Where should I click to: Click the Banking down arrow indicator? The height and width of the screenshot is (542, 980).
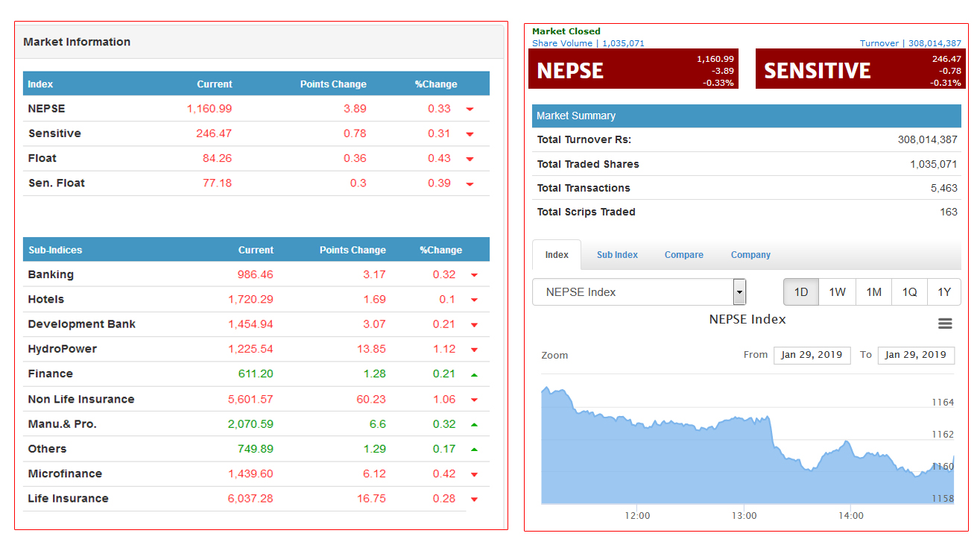tap(474, 275)
